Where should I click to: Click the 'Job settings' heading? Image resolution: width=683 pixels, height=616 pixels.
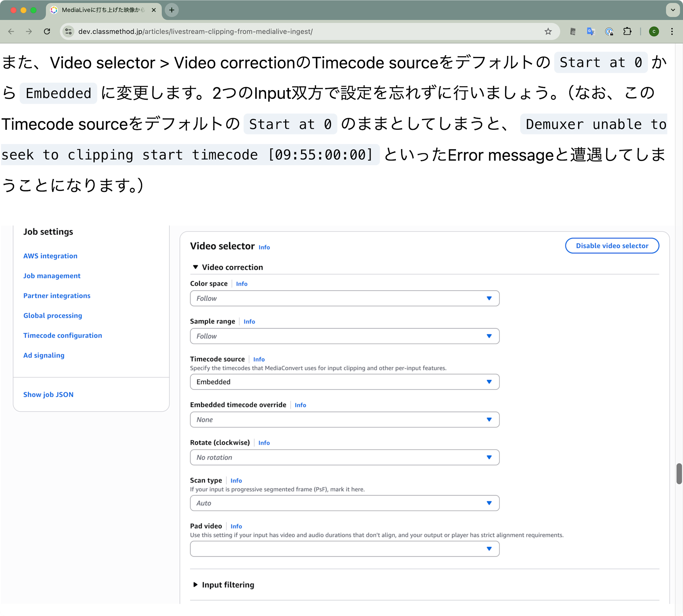48,232
